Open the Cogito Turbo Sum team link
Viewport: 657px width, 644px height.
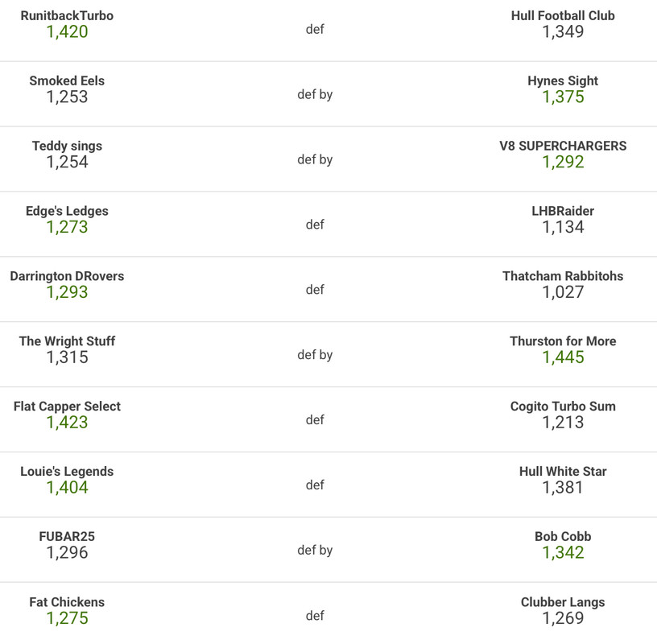click(x=563, y=407)
